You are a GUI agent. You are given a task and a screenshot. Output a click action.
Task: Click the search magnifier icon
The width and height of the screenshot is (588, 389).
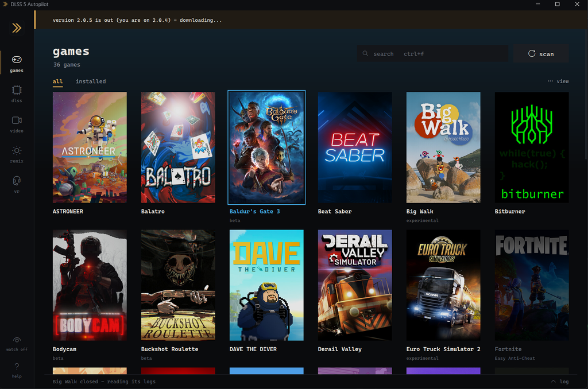point(365,53)
